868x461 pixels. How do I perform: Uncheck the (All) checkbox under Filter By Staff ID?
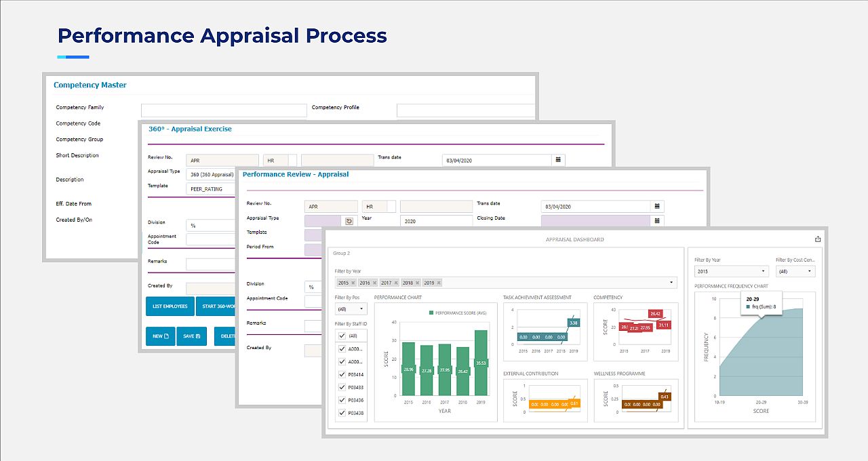click(342, 336)
